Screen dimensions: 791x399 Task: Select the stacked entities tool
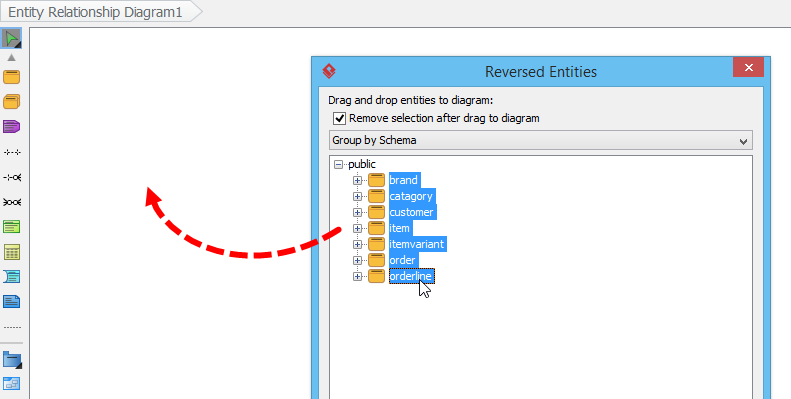[12, 101]
